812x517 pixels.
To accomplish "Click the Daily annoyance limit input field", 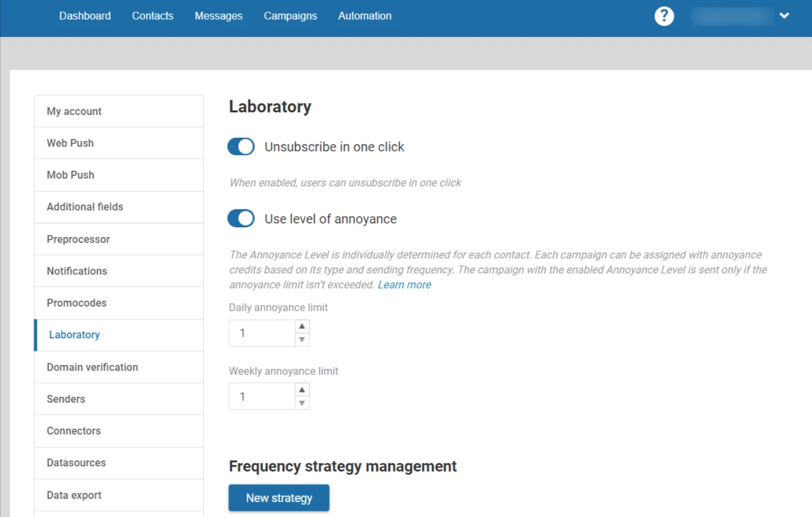I will tap(262, 333).
